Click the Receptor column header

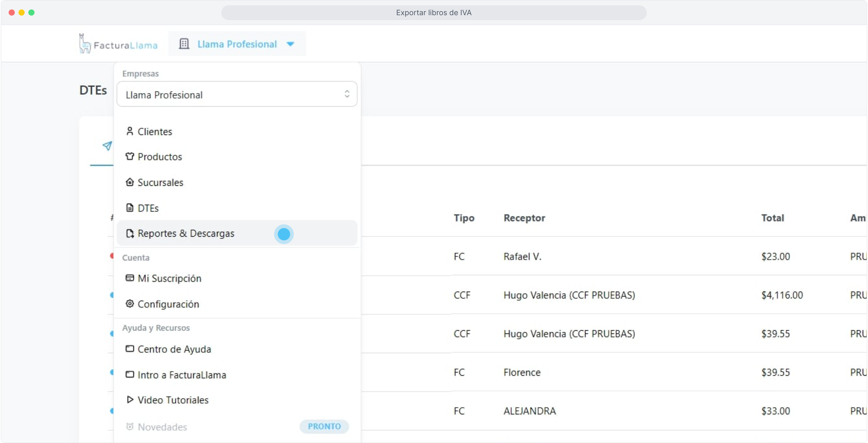tap(524, 218)
